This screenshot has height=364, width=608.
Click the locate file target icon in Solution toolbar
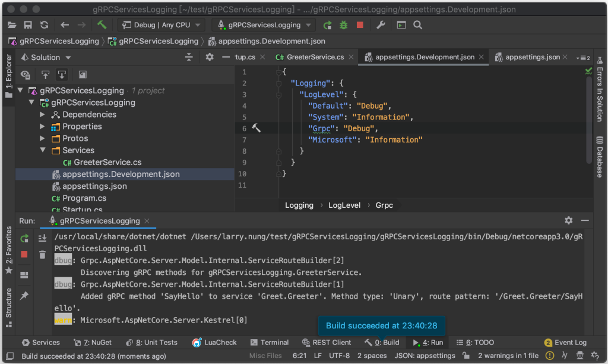pyautogui.click(x=26, y=74)
